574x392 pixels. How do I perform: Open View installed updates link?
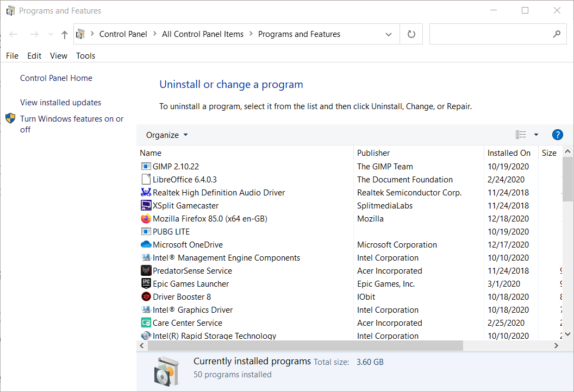pos(60,103)
